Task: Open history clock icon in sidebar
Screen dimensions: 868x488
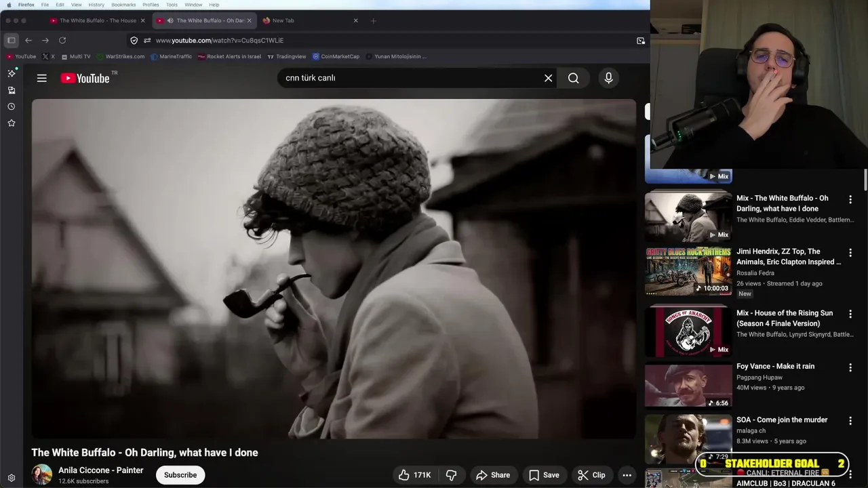Action: [x=12, y=106]
